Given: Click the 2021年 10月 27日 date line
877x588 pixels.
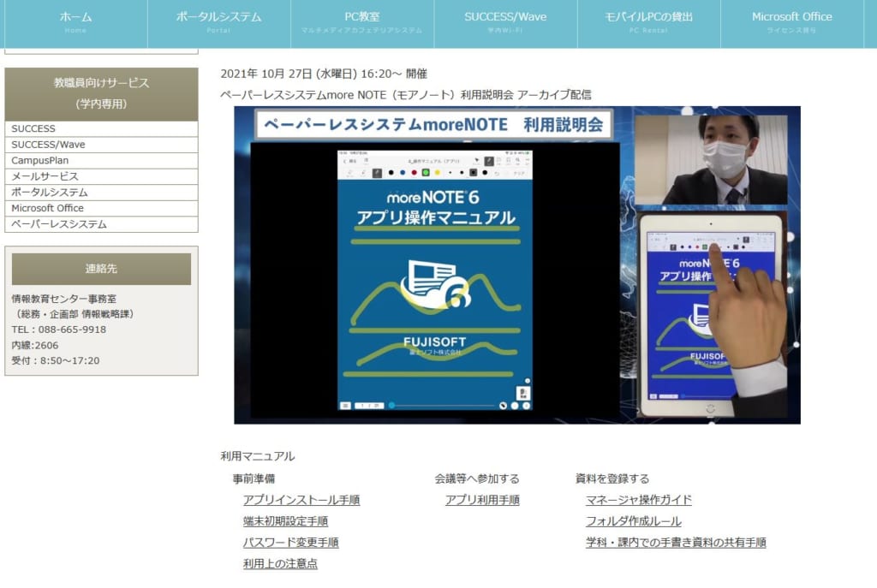Looking at the screenshot, I should 324,74.
